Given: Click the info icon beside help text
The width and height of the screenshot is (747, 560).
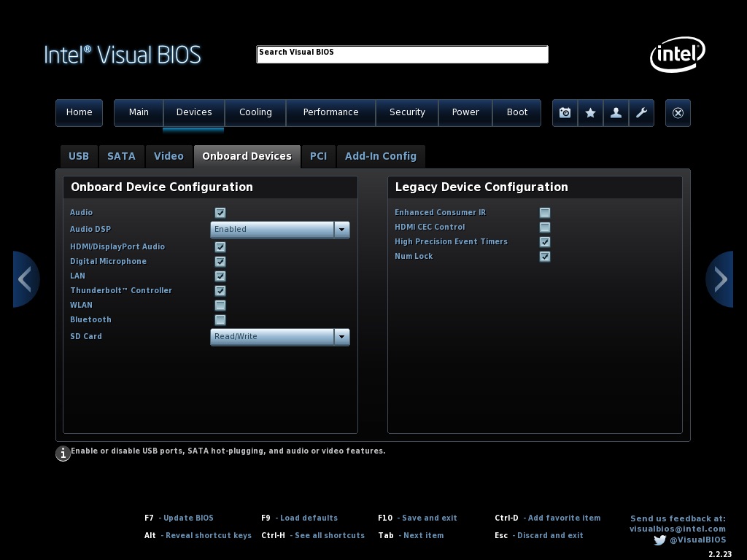Looking at the screenshot, I should pyautogui.click(x=63, y=454).
